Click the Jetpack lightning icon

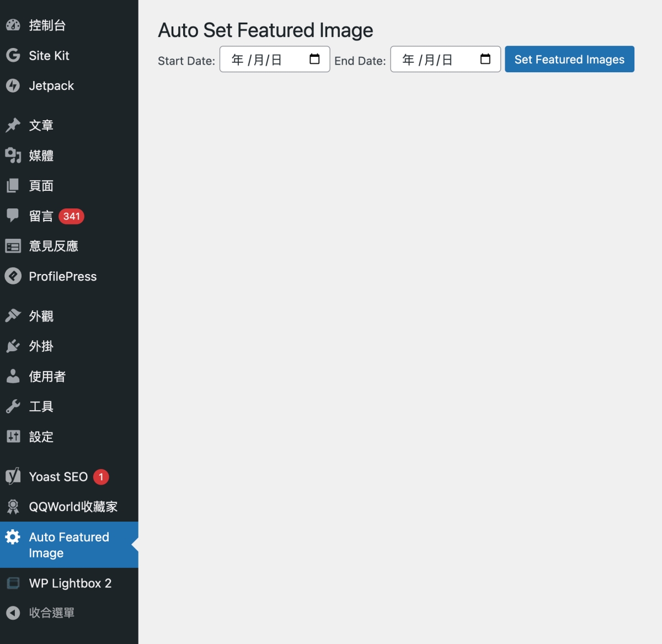pyautogui.click(x=13, y=86)
